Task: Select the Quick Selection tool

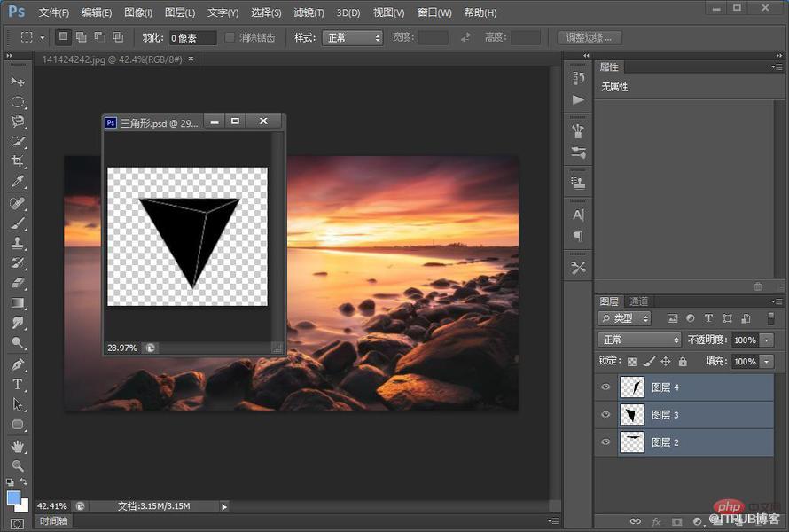Action: [18, 142]
